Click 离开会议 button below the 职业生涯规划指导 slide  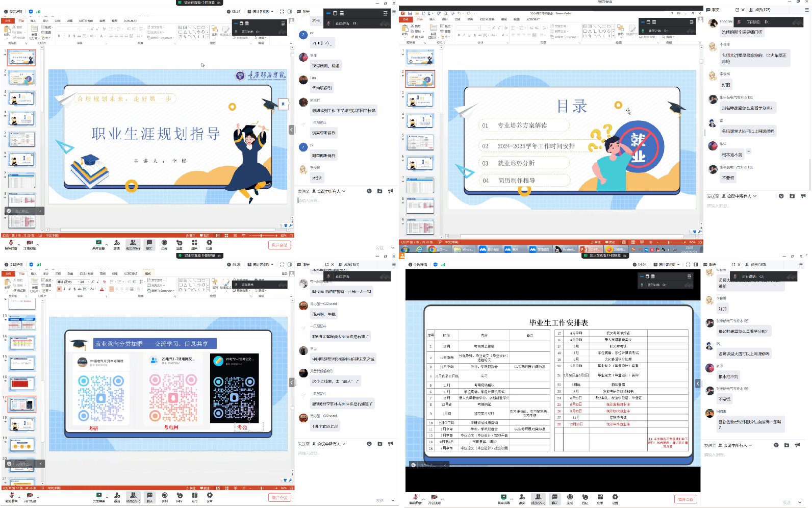click(x=280, y=245)
